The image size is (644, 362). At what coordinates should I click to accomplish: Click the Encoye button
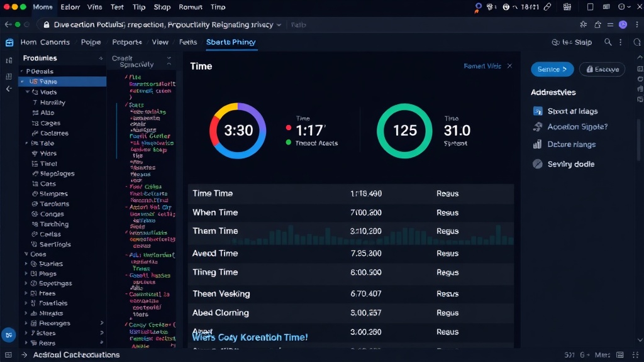coord(602,69)
